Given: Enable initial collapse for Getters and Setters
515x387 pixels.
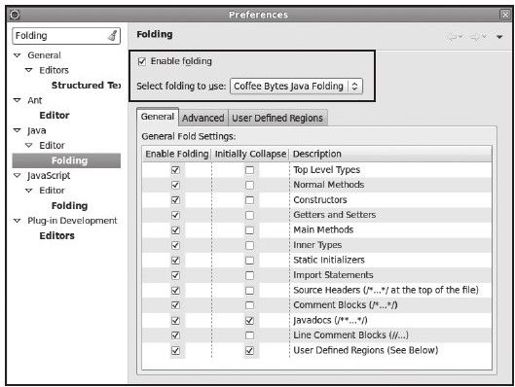Looking at the screenshot, I should point(249,215).
